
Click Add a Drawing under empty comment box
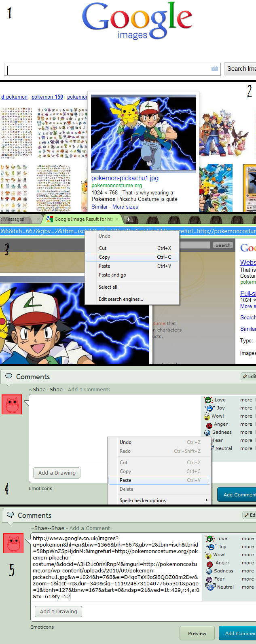click(x=57, y=473)
